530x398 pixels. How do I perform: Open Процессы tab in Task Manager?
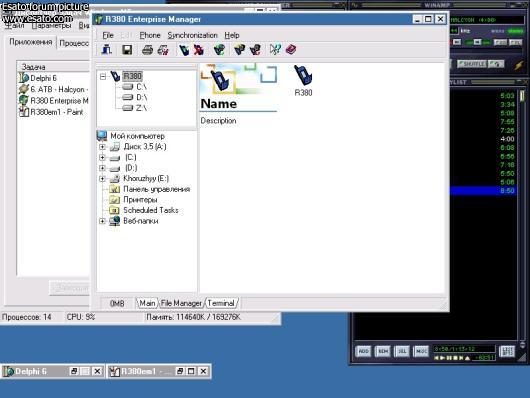coord(74,43)
